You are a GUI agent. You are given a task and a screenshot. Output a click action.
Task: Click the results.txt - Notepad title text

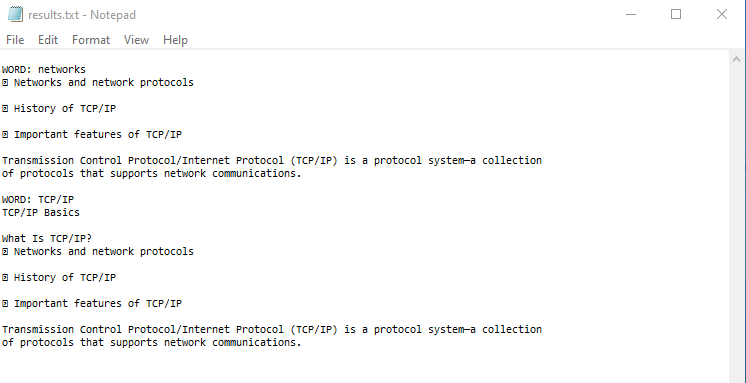coord(82,15)
